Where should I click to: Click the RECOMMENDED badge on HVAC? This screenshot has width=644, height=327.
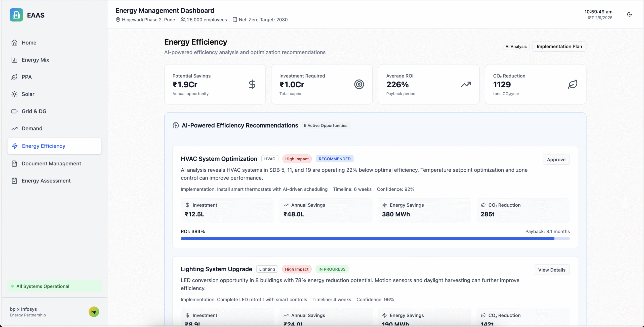[334, 159]
